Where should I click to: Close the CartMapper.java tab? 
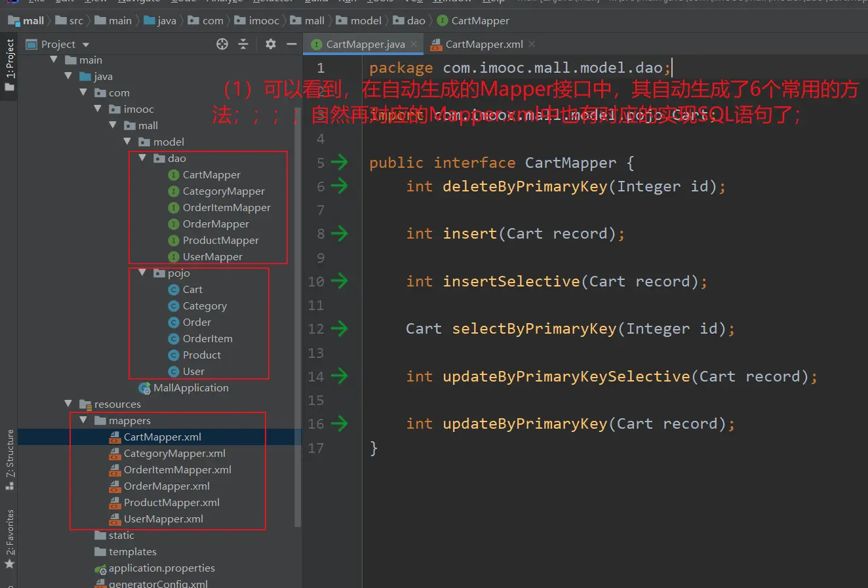414,44
